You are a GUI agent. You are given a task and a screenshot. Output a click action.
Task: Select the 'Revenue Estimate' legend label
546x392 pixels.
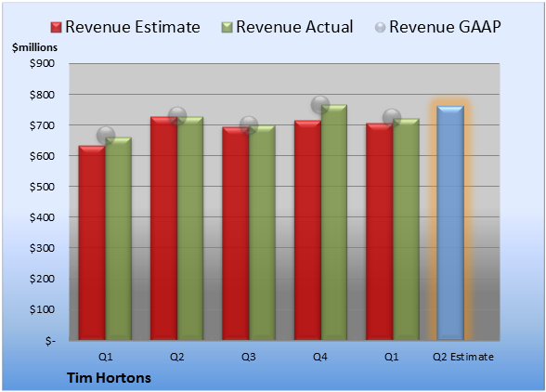tap(133, 27)
